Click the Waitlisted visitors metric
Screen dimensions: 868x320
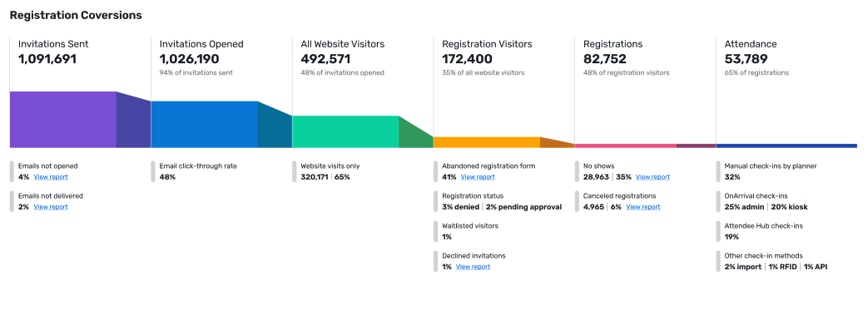[467, 231]
